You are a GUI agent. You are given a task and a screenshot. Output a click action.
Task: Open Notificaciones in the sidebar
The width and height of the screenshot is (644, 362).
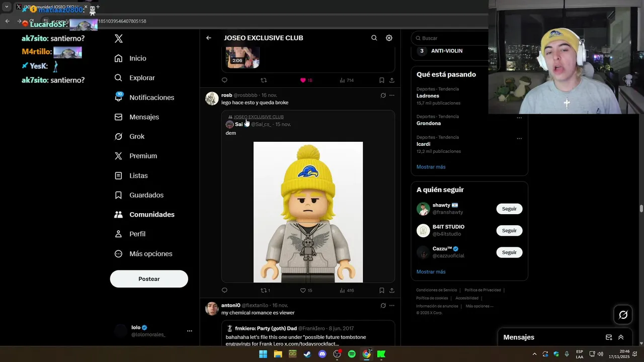[x=144, y=98]
